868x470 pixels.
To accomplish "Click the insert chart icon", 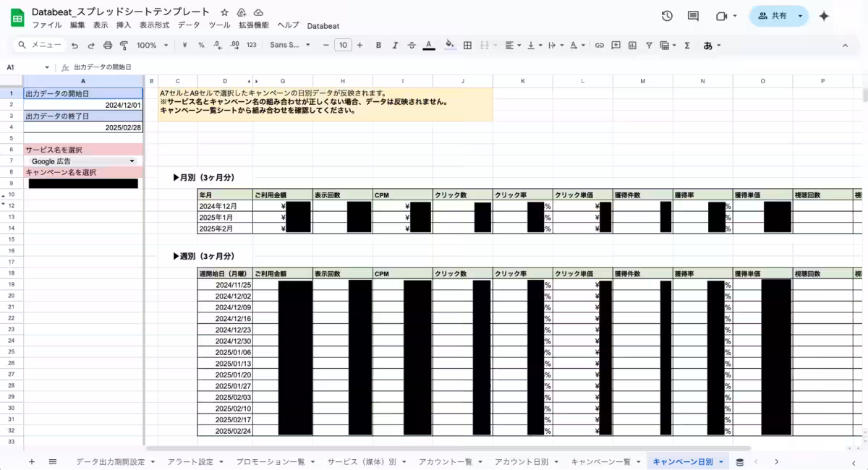I will click(x=632, y=45).
